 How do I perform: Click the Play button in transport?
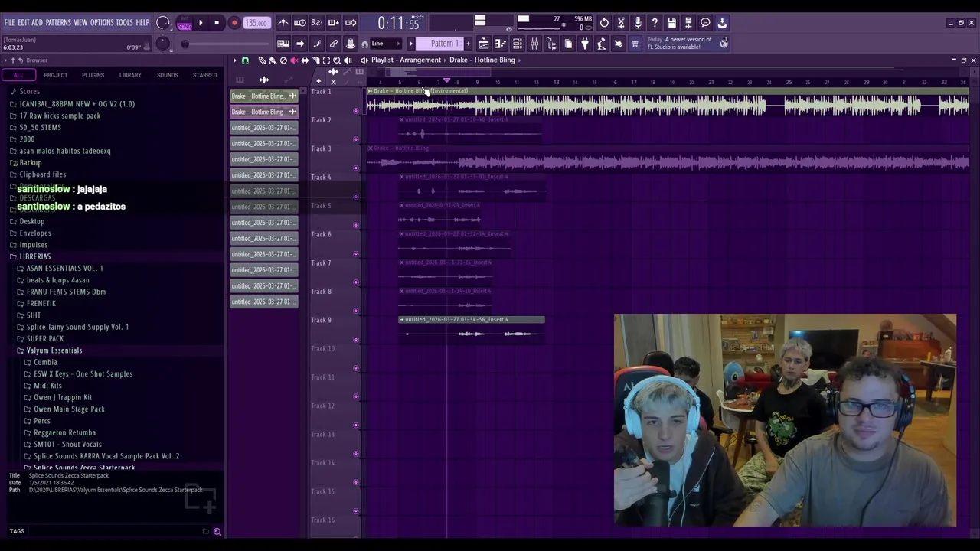(201, 23)
